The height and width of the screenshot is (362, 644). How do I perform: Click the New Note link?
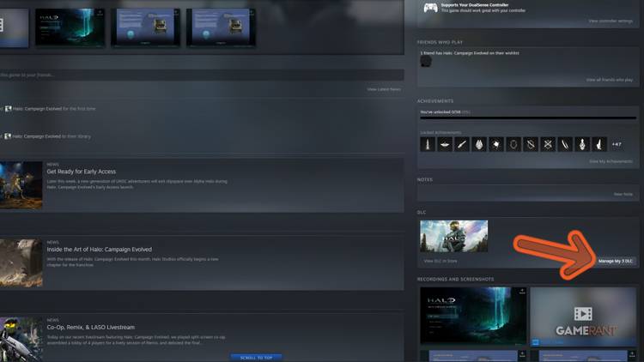coord(623,194)
